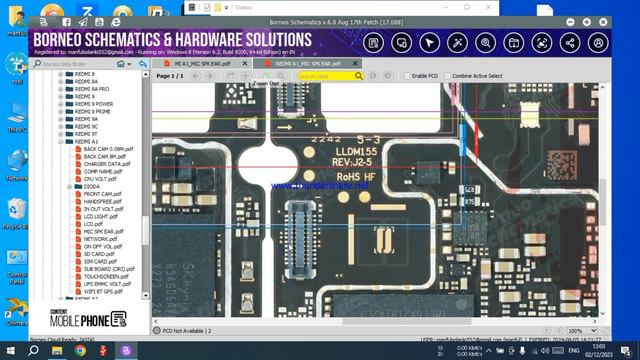Image resolution: width=640 pixels, height=360 pixels.
Task: Expand the REDMI 9C folder node
Action: coord(61,127)
